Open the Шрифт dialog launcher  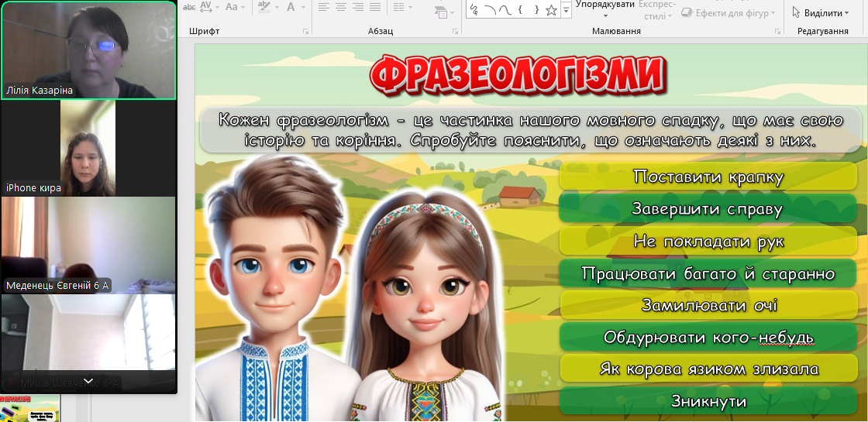click(305, 32)
